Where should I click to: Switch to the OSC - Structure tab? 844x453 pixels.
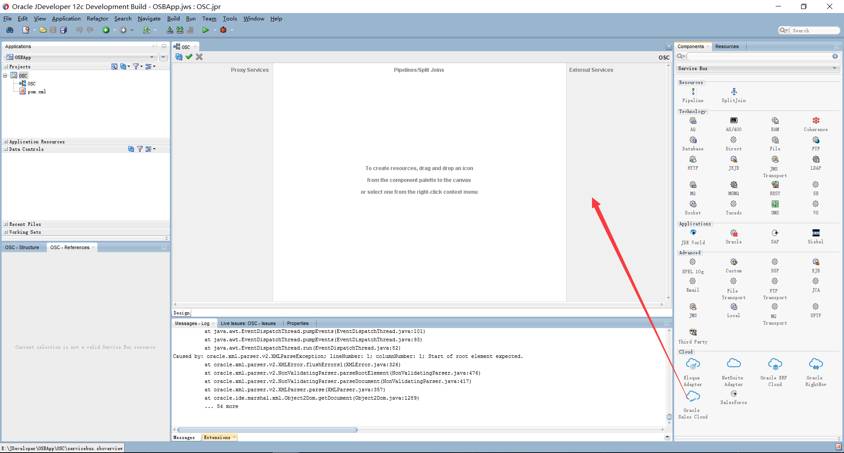pos(22,247)
